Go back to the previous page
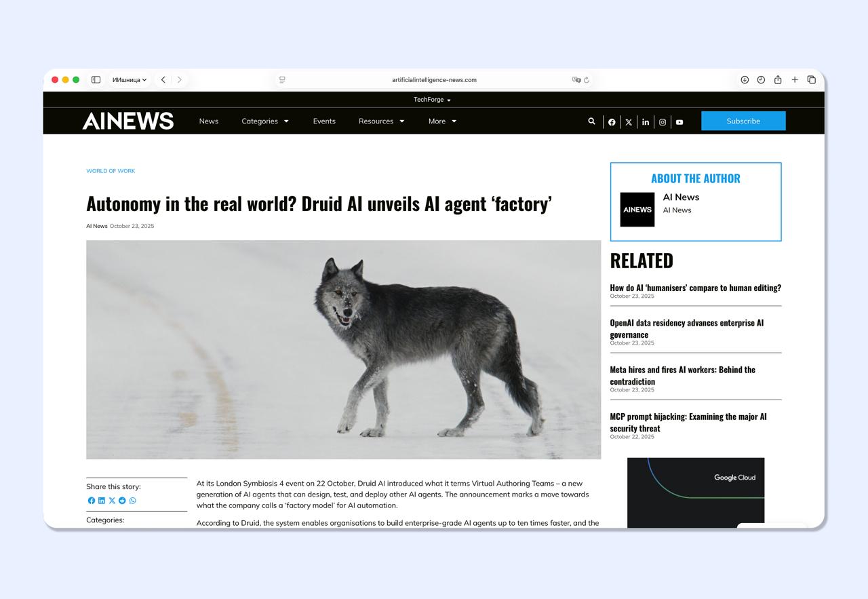Viewport: 868px width, 599px height. pyautogui.click(x=163, y=80)
